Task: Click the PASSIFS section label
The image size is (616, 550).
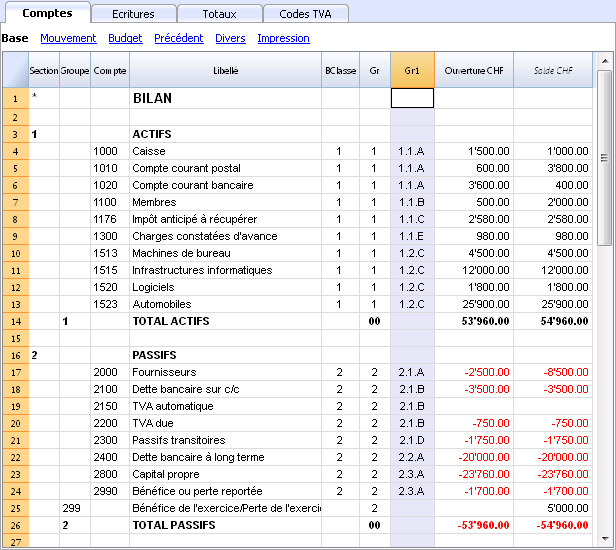Action: [x=154, y=355]
